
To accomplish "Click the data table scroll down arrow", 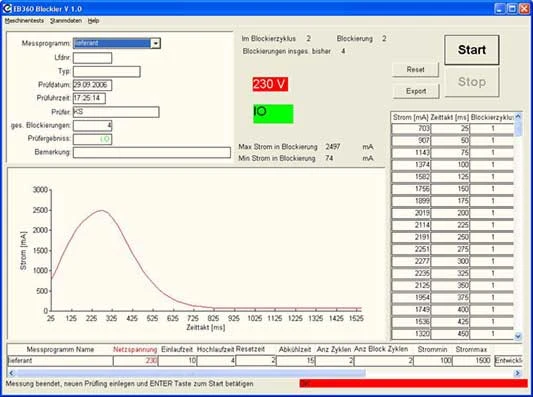I will [x=518, y=336].
